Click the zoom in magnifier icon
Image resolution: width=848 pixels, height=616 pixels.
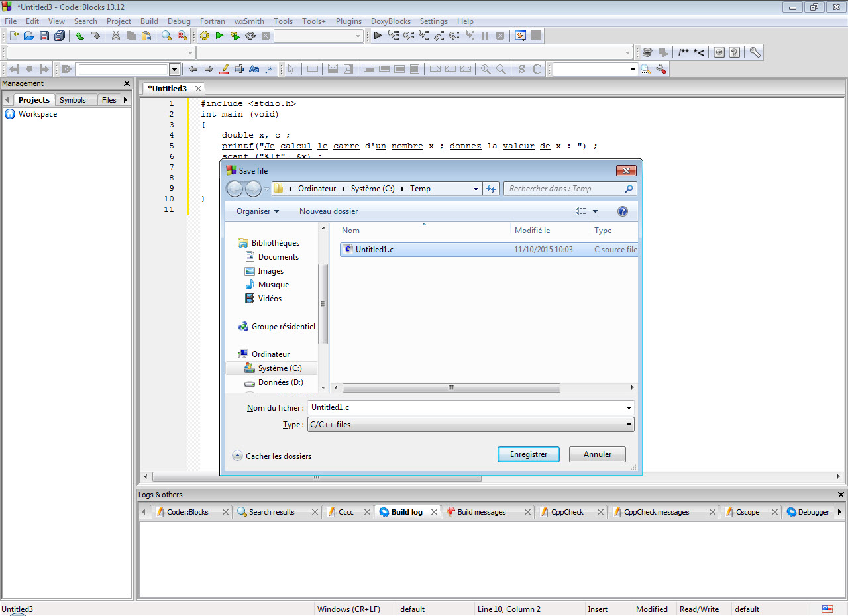(x=486, y=69)
